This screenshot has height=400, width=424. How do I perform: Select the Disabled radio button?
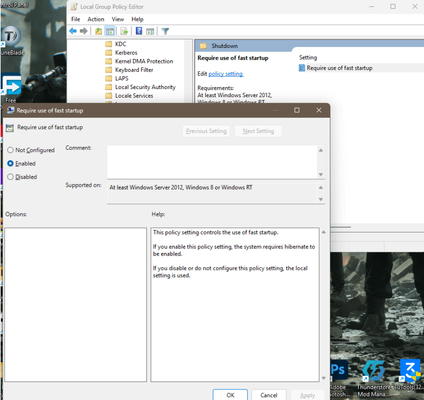coord(10,177)
